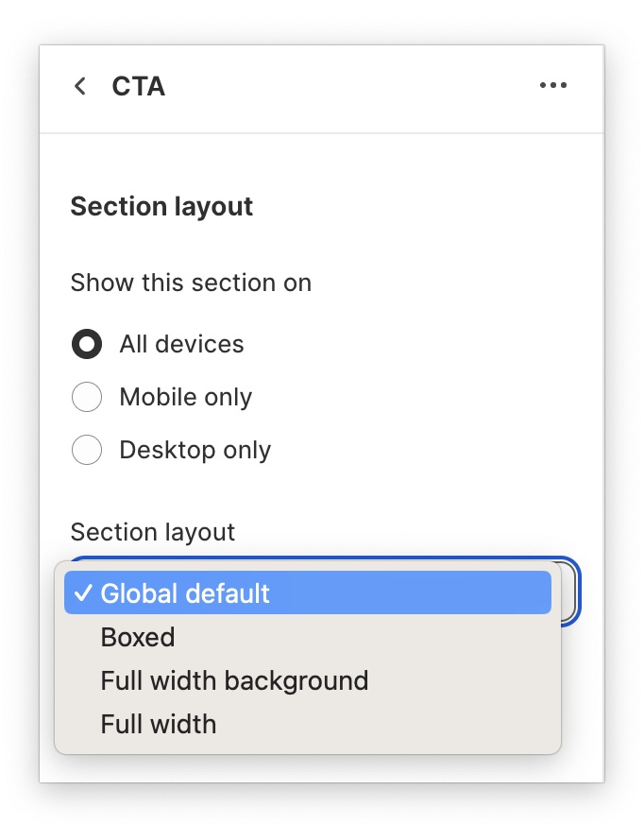This screenshot has width=644, height=824.
Task: Set layout to the Full width option
Action: click(x=159, y=724)
